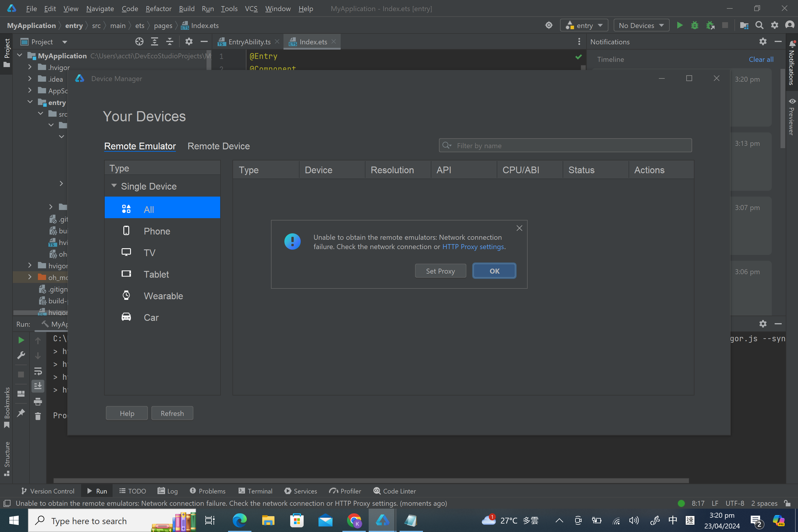This screenshot has height=532, width=798.
Task: Open the entry run configuration dropdown
Action: point(584,25)
